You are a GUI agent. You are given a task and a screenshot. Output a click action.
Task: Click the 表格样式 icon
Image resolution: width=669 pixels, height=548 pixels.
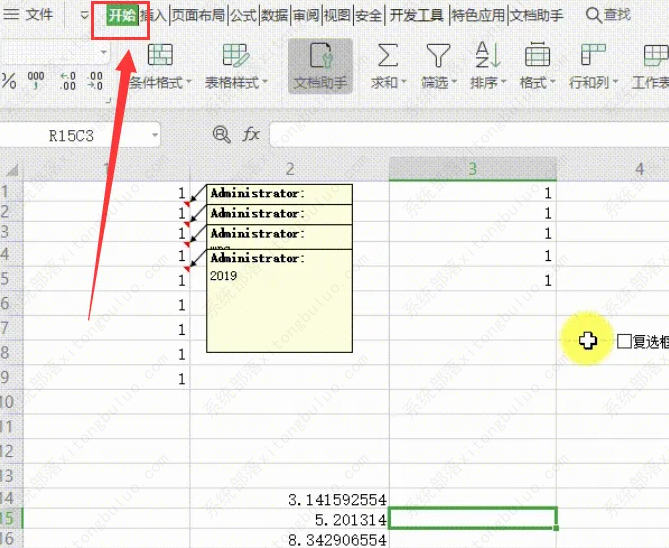236,55
